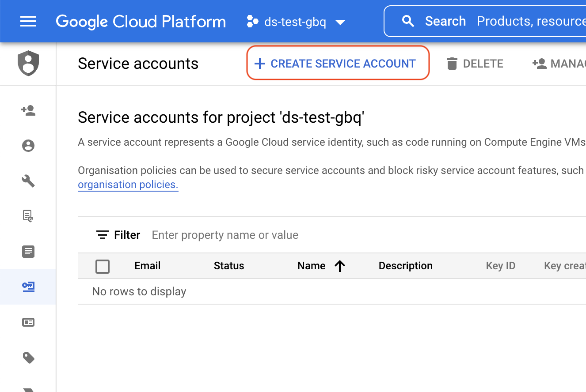Click the Labels tag sidebar icon
The height and width of the screenshot is (392, 586).
pos(28,358)
